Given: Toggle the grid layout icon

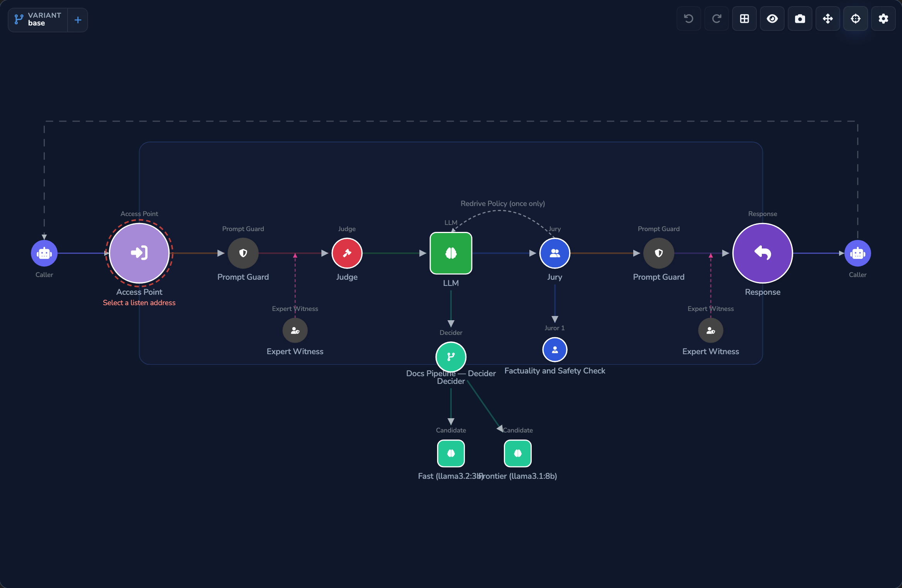Looking at the screenshot, I should click(x=744, y=19).
